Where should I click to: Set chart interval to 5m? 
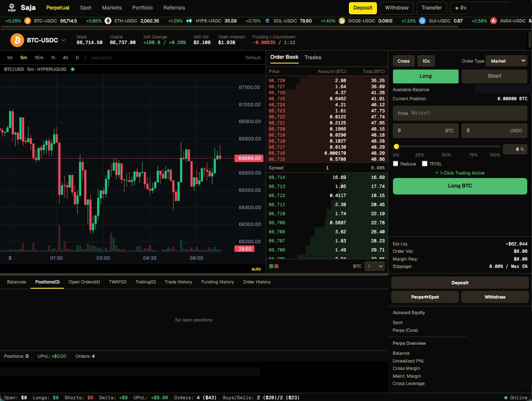click(24, 57)
